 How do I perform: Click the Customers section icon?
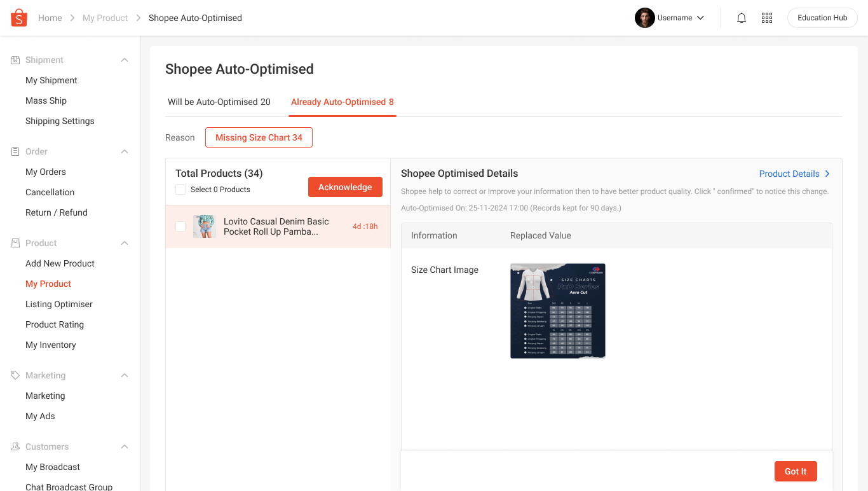(x=15, y=446)
